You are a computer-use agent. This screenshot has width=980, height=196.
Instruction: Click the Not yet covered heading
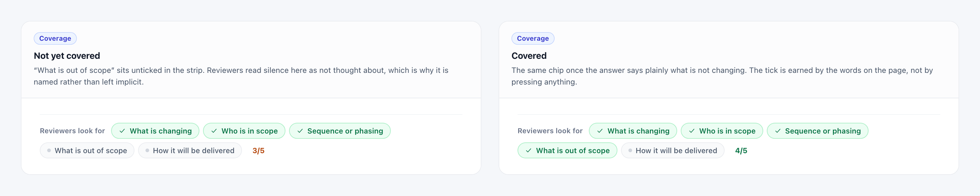(x=67, y=56)
